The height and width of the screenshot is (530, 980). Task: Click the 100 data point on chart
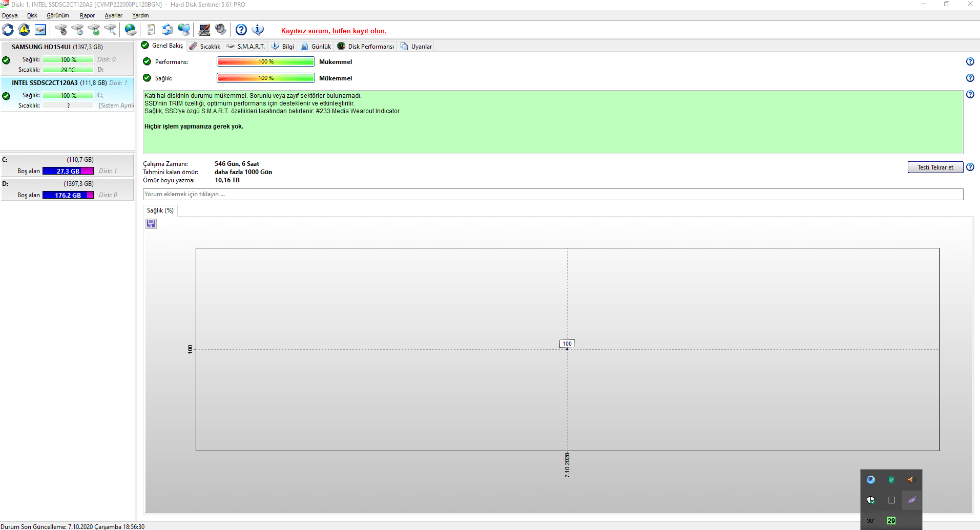(567, 349)
